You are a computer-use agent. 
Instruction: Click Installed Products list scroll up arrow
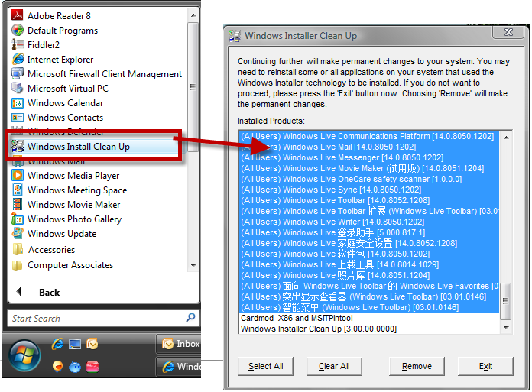506,138
